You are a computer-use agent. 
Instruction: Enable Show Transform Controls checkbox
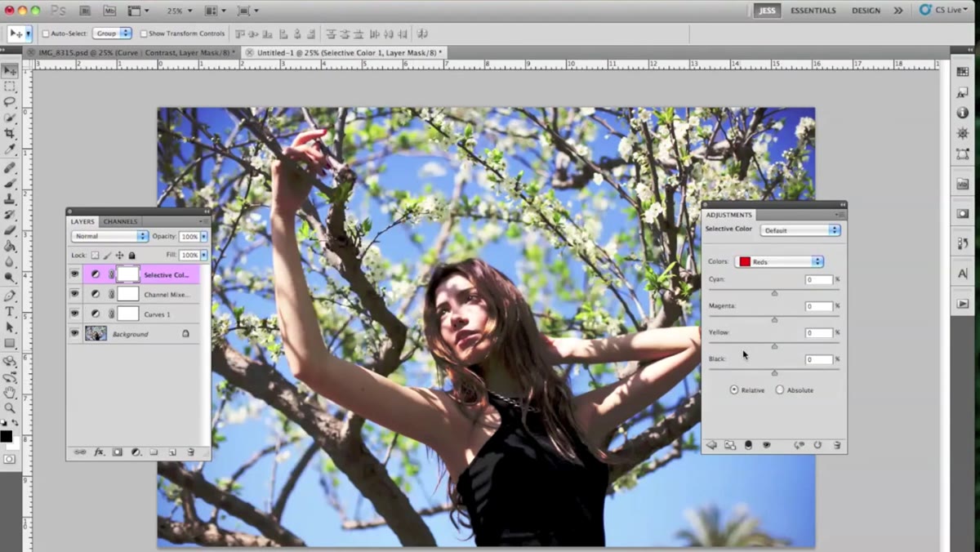point(144,33)
